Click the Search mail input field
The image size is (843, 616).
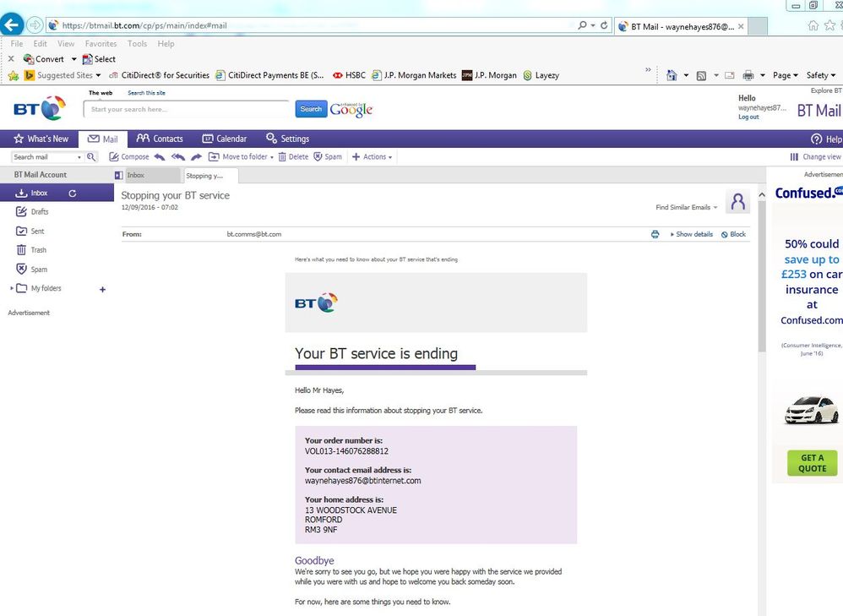point(44,157)
